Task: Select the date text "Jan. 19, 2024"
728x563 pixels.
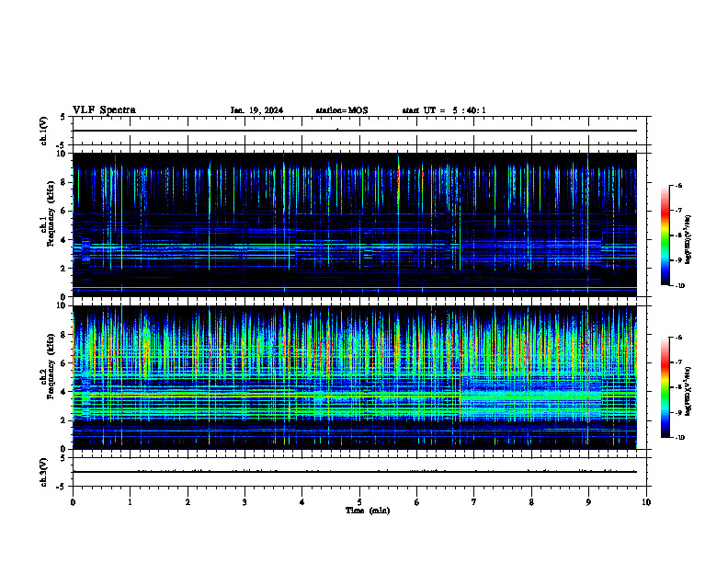Action: click(x=256, y=110)
